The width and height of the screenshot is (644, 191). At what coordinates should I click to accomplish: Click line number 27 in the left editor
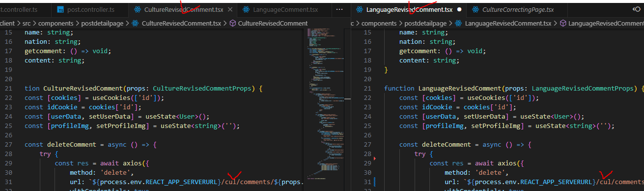pyautogui.click(x=8, y=145)
